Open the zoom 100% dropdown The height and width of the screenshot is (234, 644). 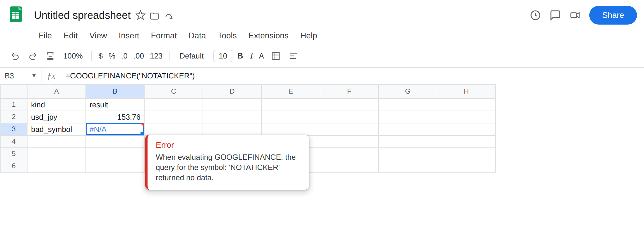tap(73, 56)
